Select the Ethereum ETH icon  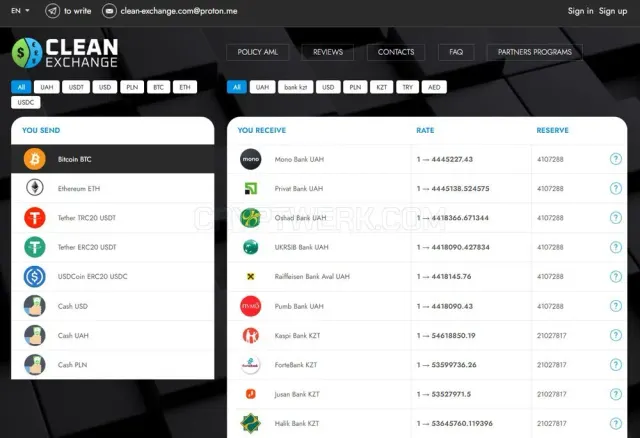pos(35,188)
